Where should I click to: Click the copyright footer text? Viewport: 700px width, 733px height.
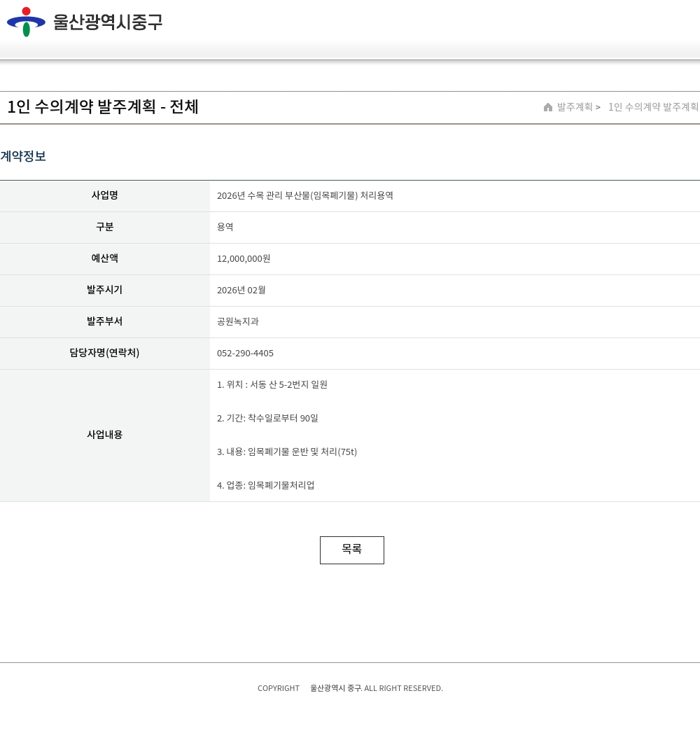click(x=350, y=688)
